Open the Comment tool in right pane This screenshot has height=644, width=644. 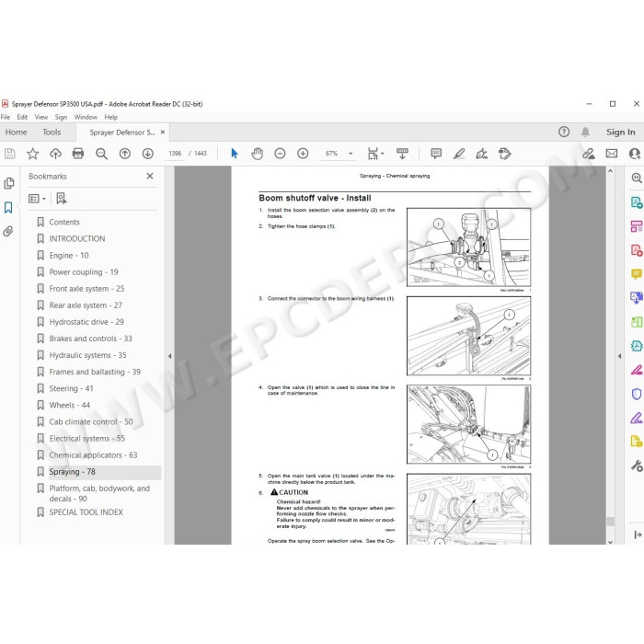coord(637,273)
